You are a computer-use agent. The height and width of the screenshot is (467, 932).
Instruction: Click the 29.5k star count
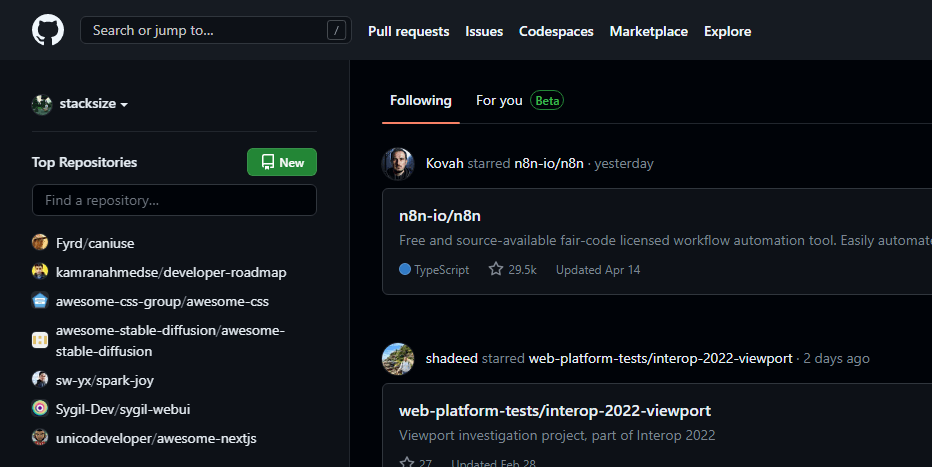click(x=522, y=270)
